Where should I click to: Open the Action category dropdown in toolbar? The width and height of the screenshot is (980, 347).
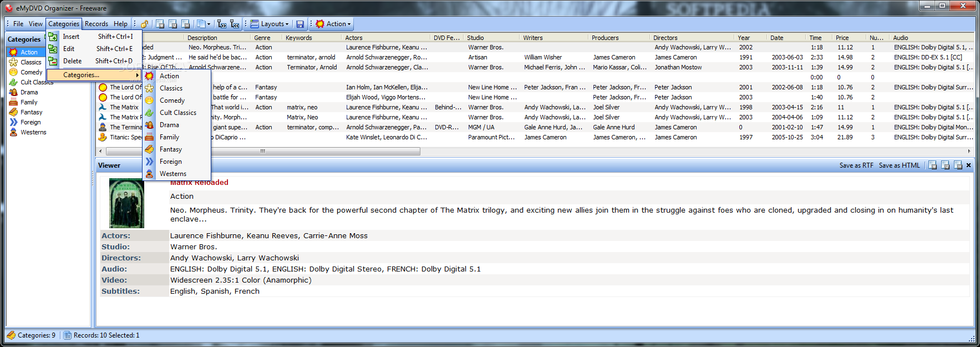coord(333,24)
